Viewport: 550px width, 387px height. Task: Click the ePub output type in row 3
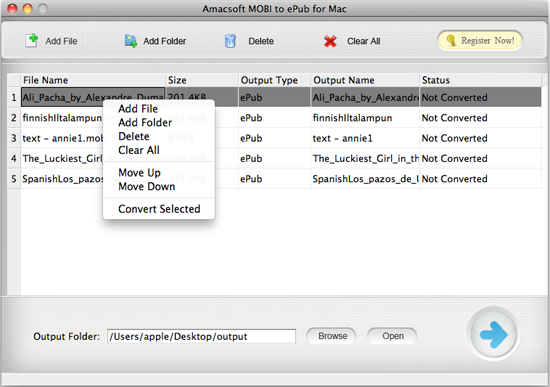click(x=274, y=138)
